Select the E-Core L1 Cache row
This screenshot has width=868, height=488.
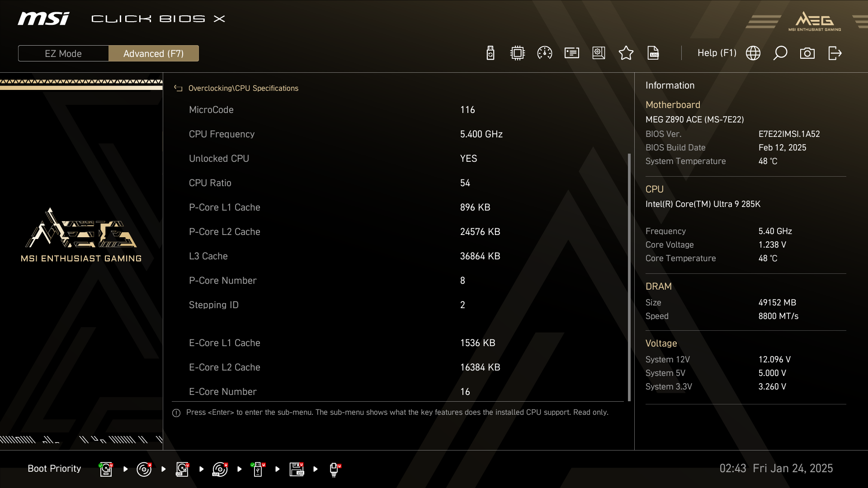pyautogui.click(x=398, y=343)
